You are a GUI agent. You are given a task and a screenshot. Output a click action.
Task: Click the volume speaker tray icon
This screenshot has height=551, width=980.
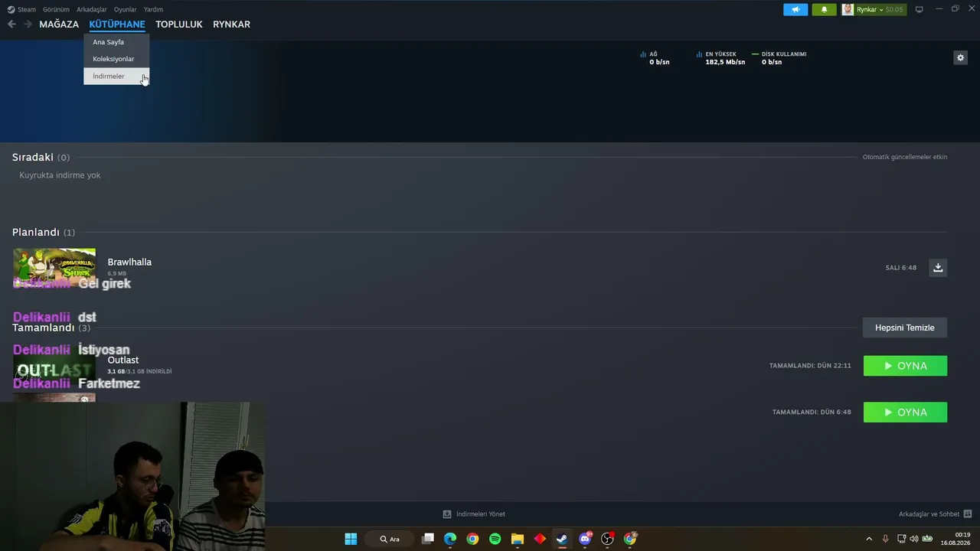(914, 539)
